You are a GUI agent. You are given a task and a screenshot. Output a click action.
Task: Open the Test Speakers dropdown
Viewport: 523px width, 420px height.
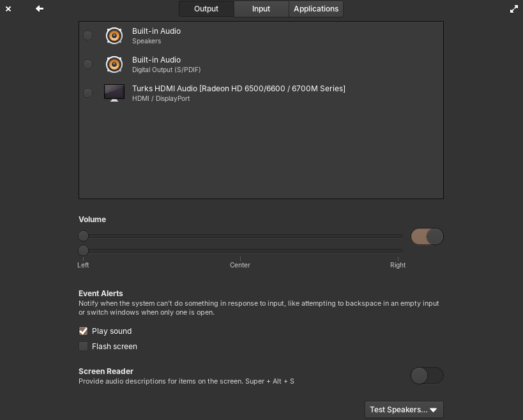click(x=404, y=409)
